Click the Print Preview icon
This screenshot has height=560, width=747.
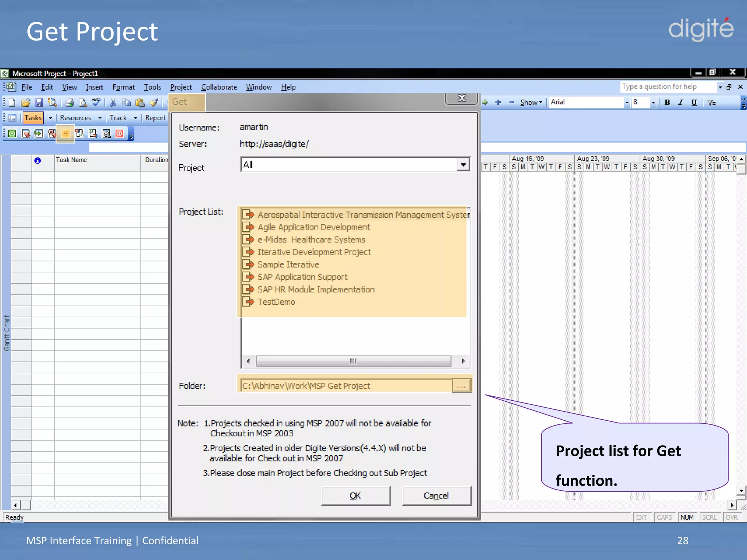[x=83, y=102]
